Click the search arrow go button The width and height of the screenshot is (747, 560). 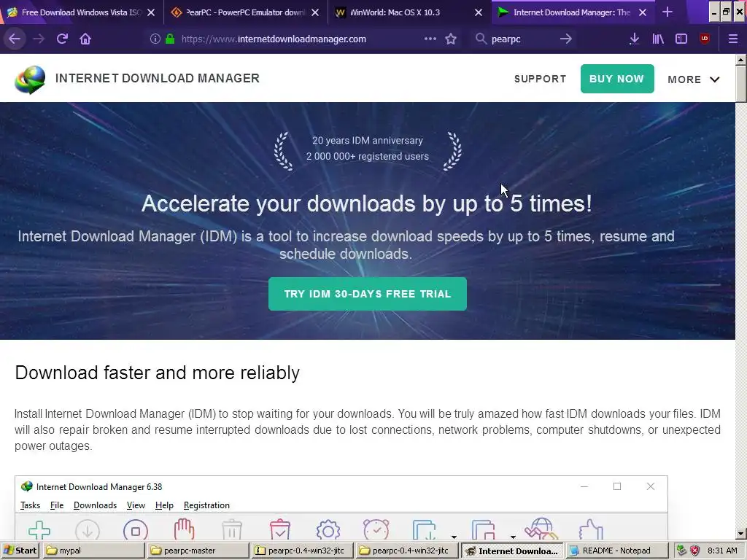(565, 39)
